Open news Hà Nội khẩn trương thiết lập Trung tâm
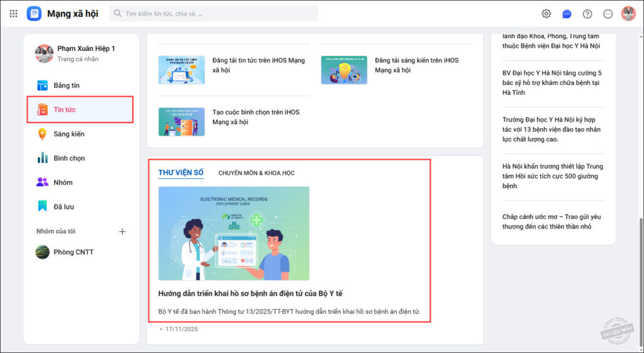Viewport: 644px width, 353px height. pyautogui.click(x=553, y=176)
